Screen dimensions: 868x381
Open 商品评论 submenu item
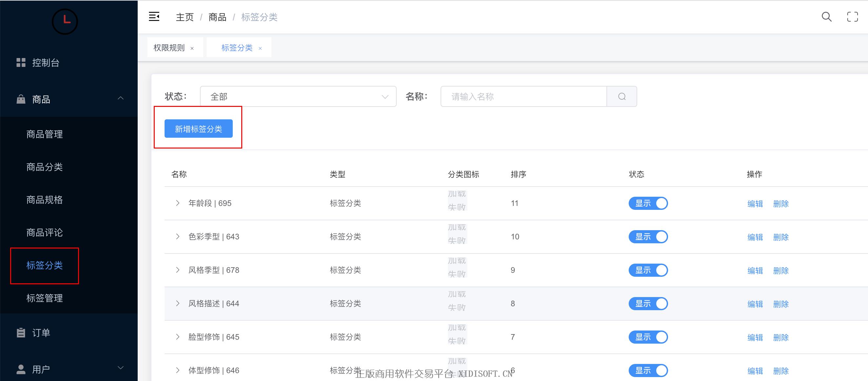point(69,232)
